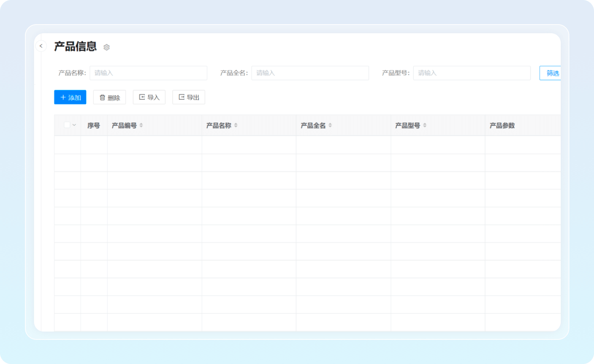The width and height of the screenshot is (594, 364).
Task: Expand dropdown arrow beside select-all checkbox
Action: (x=74, y=125)
